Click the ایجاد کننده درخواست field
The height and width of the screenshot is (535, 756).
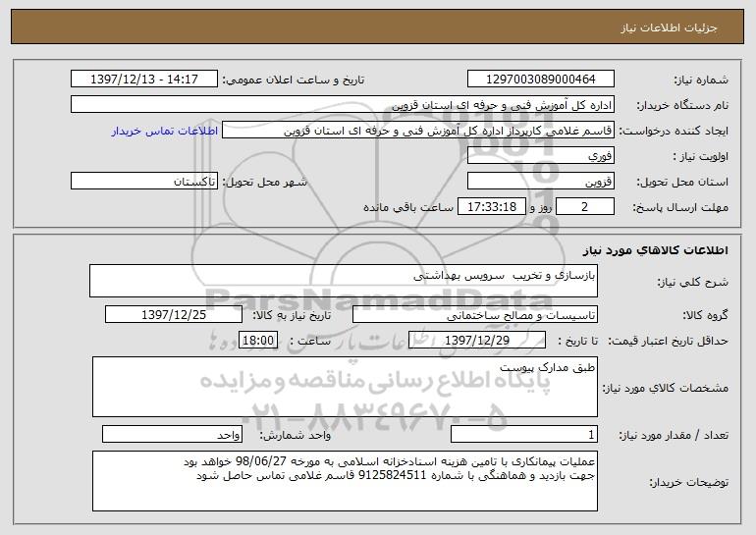pos(418,130)
